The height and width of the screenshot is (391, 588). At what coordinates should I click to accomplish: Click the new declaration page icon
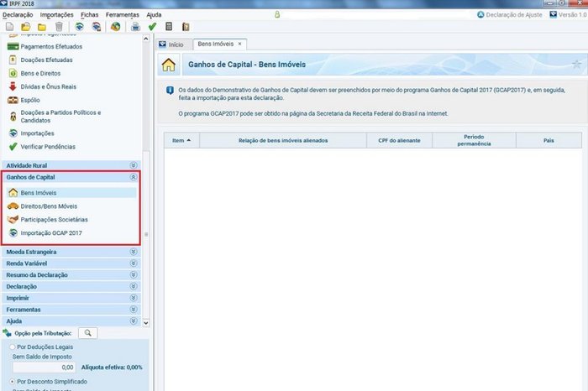10,27
